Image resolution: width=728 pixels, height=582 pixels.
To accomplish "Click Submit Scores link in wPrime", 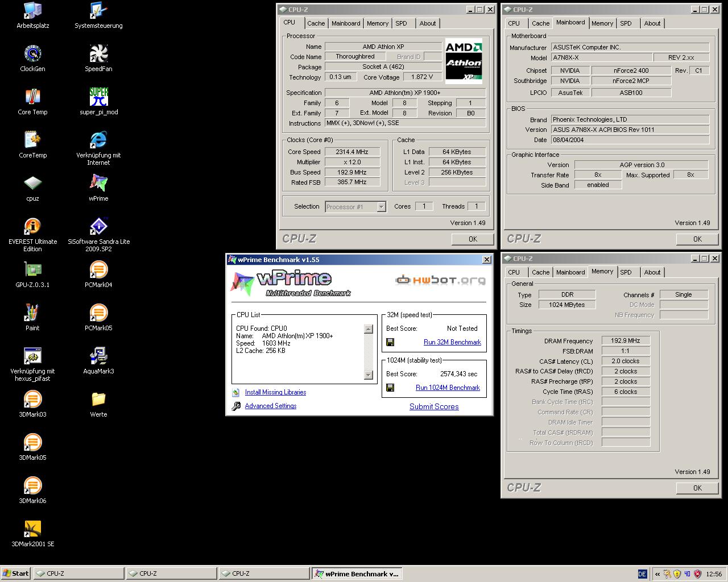I will 434,406.
